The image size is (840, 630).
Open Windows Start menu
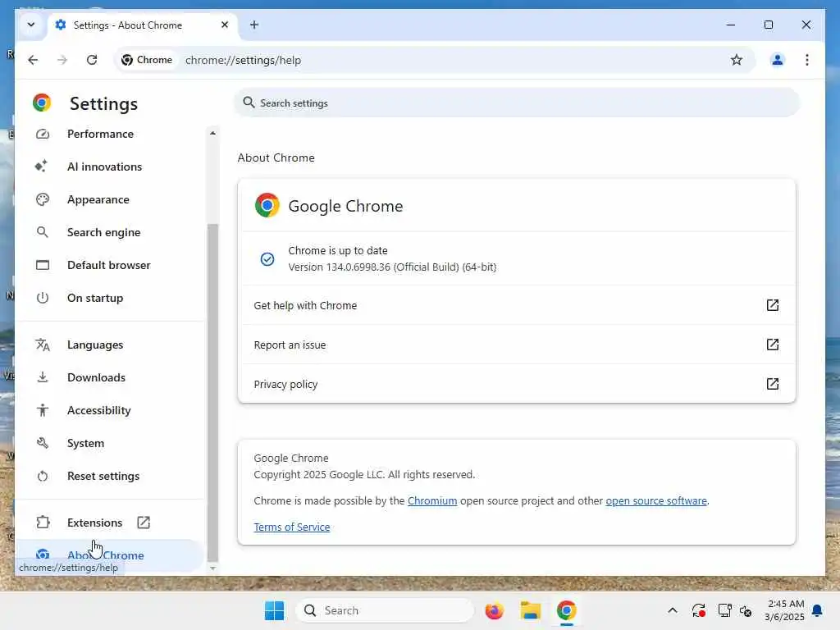coord(274,610)
